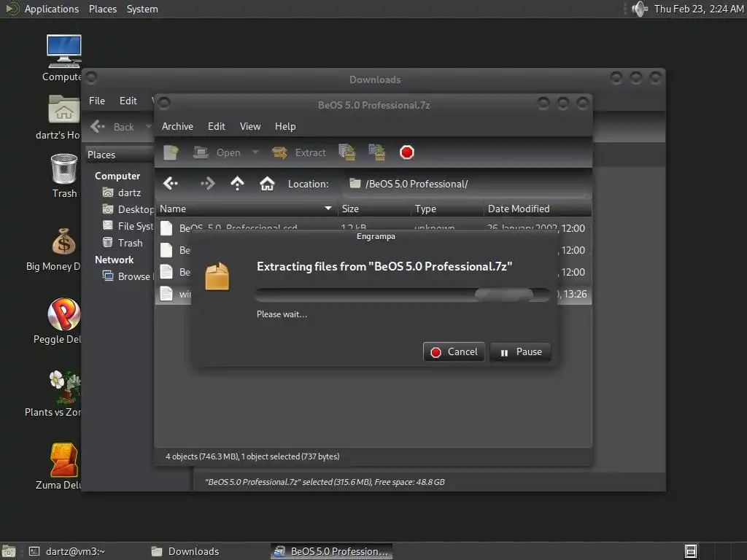Image resolution: width=747 pixels, height=560 pixels.
Task: Select Desktop in the Places sidebar
Action: click(128, 209)
